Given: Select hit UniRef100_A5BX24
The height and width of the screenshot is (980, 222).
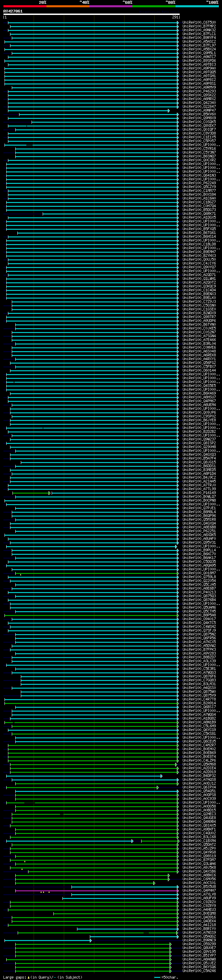Looking at the screenshot, I should [199, 49].
